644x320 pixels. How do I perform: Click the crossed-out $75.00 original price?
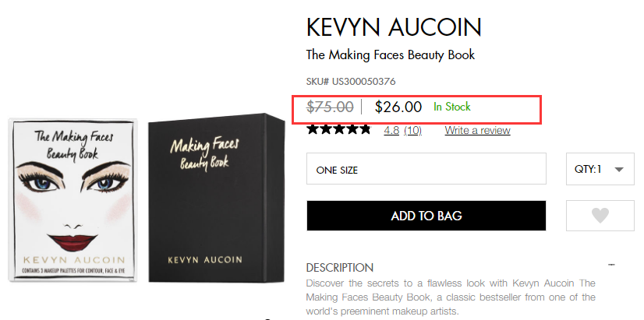pyautogui.click(x=331, y=107)
